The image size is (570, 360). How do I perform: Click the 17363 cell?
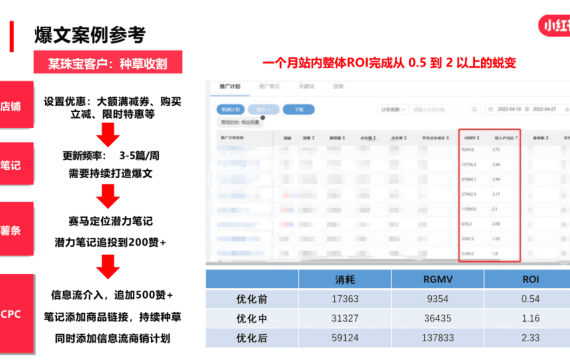point(345,299)
